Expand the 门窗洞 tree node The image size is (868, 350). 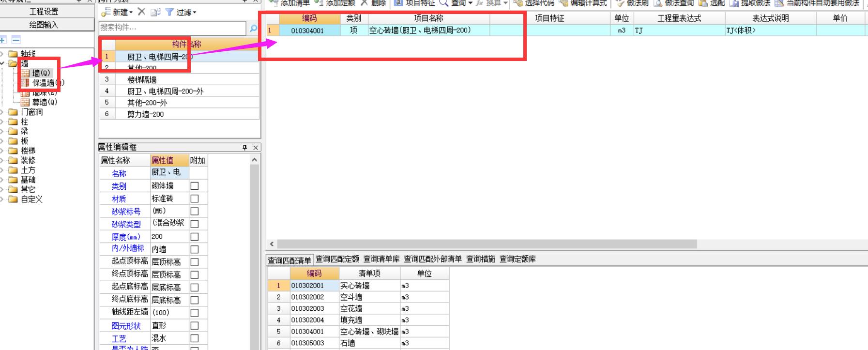(2, 112)
